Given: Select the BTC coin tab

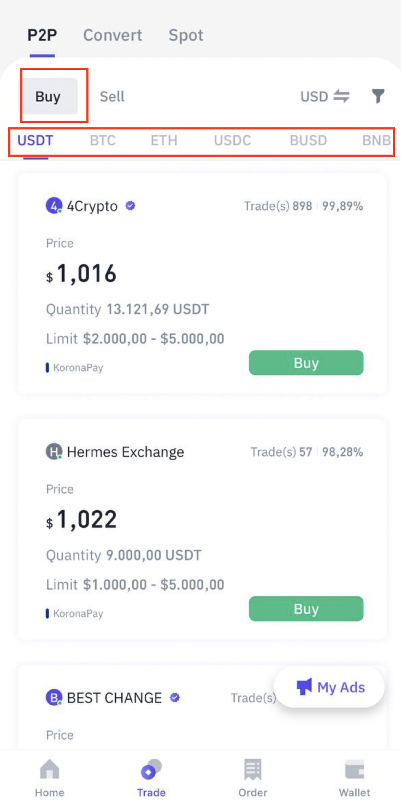Looking at the screenshot, I should 103,140.
